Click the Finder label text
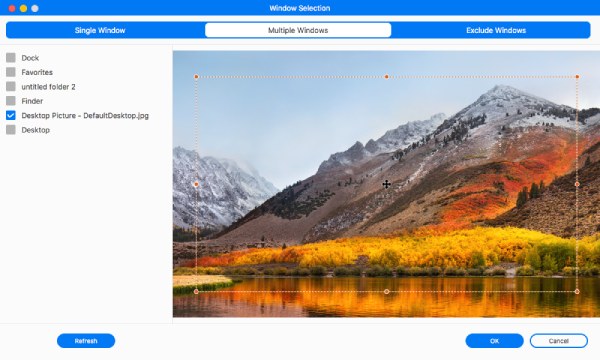The image size is (600, 360). coord(32,101)
